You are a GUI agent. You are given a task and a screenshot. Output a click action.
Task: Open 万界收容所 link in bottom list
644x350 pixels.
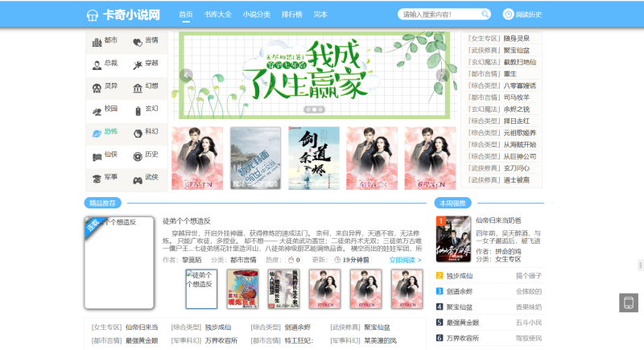click(x=221, y=340)
